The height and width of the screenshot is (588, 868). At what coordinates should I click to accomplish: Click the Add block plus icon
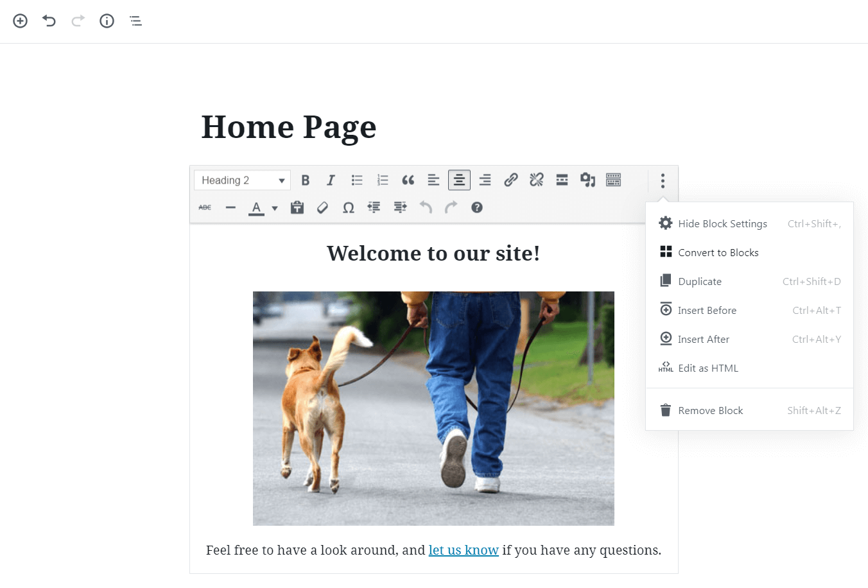(x=21, y=21)
